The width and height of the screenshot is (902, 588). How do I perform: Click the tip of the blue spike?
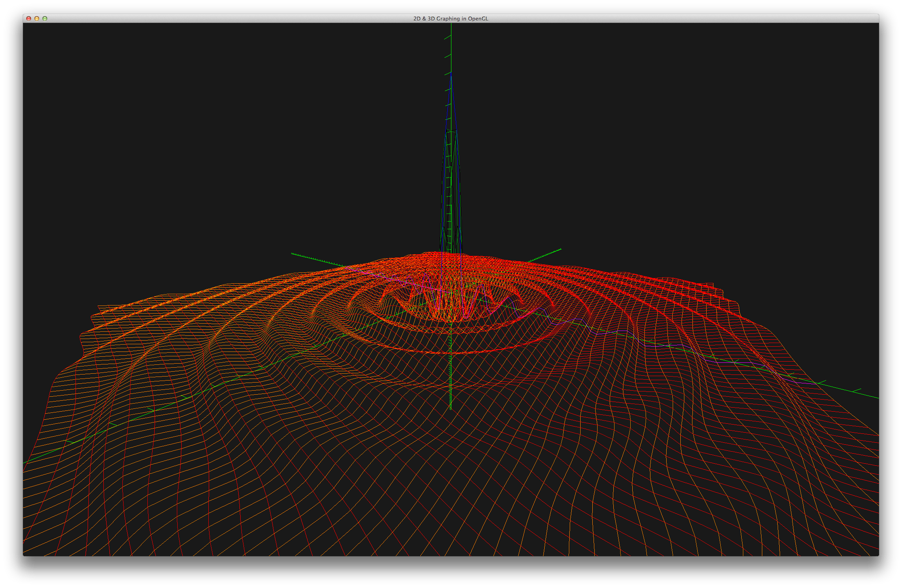pyautogui.click(x=451, y=74)
